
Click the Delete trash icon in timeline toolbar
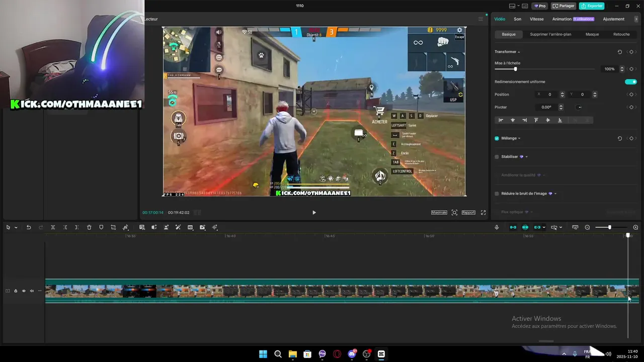[x=89, y=227]
